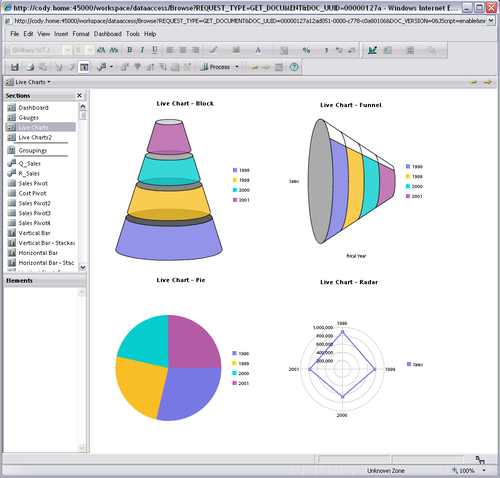Viewport: 500px width, 478px height.
Task: Select Live Charts2 section
Action: pyautogui.click(x=35, y=137)
